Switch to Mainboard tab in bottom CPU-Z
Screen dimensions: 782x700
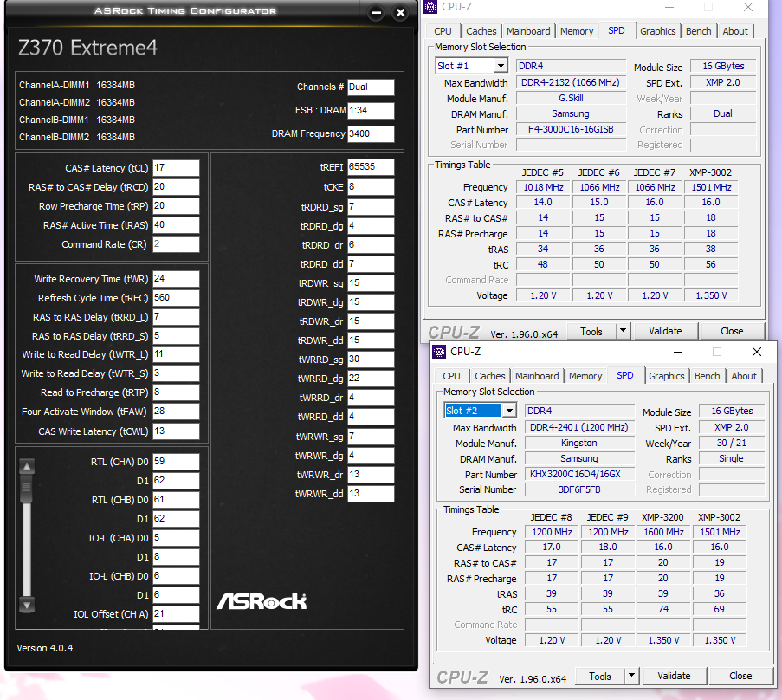pos(537,376)
